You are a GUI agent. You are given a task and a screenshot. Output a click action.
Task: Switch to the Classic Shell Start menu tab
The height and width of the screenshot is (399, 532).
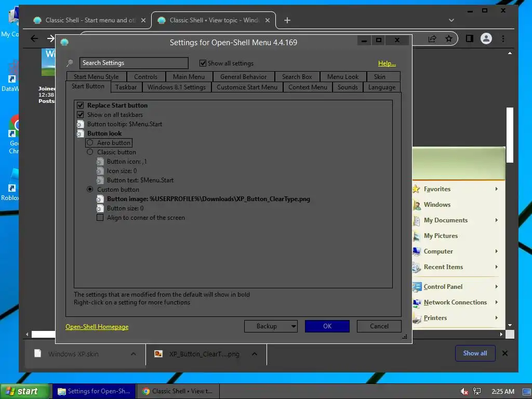point(89,20)
